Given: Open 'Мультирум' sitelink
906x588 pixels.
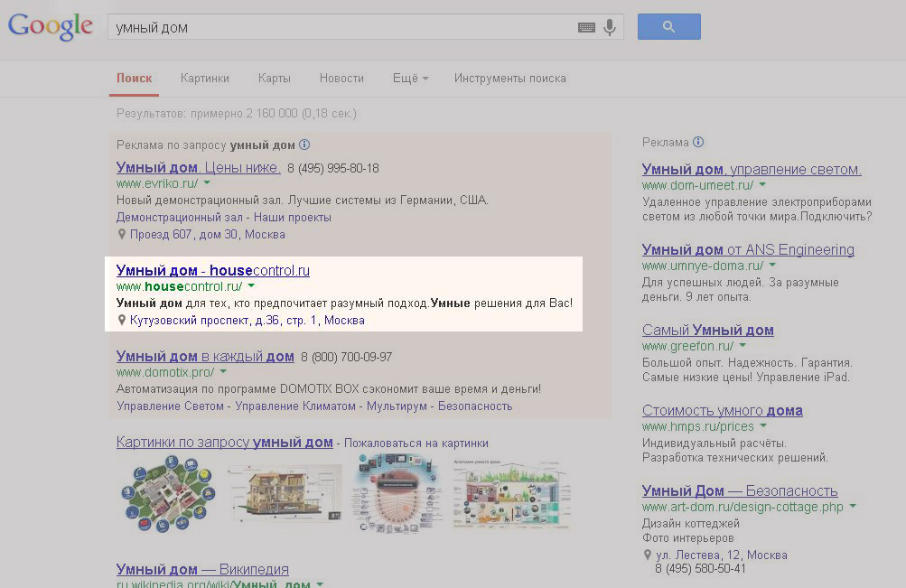Looking at the screenshot, I should click(397, 406).
